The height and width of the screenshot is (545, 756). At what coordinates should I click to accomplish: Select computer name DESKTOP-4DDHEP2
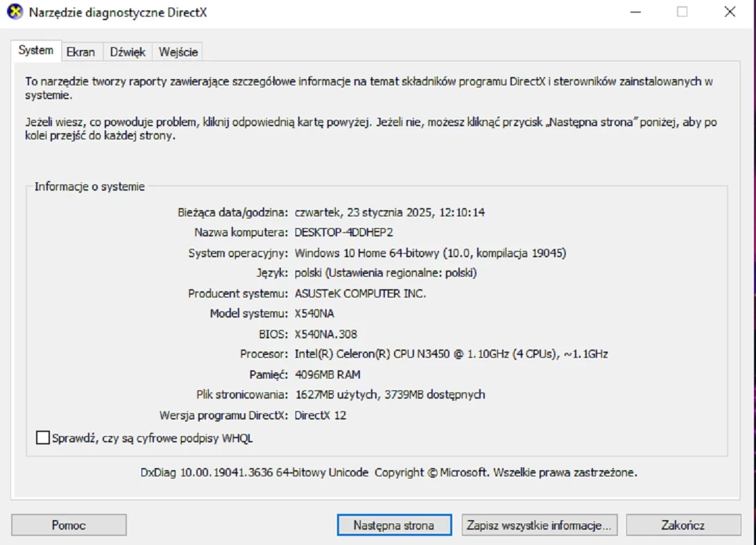pyautogui.click(x=344, y=233)
